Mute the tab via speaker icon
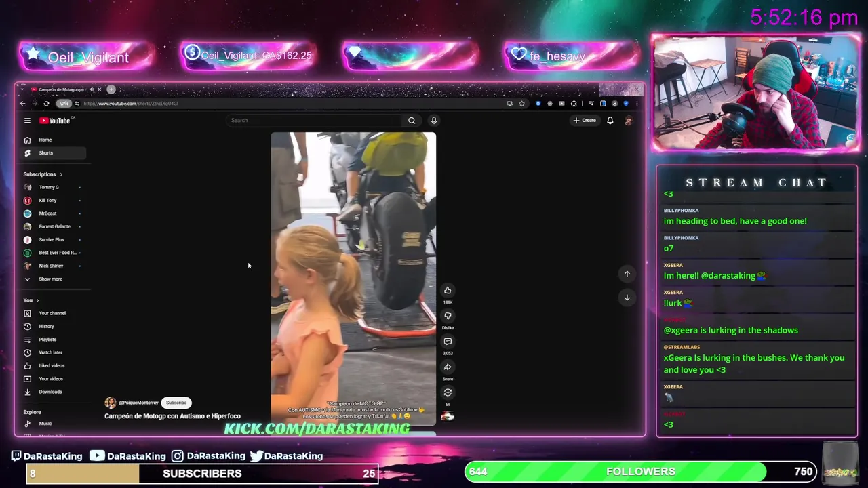Screen dimensions: 868x488 click(x=92, y=89)
